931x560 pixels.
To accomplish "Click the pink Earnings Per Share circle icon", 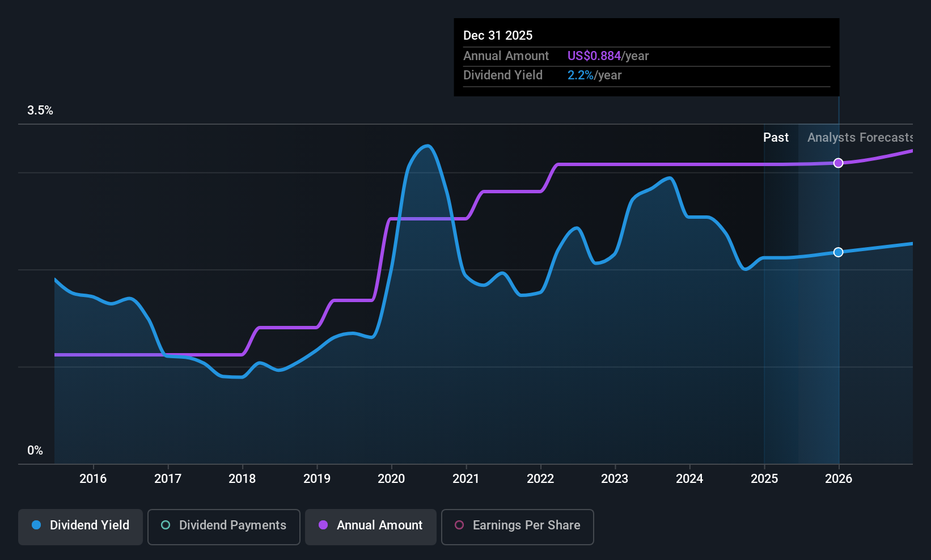I will click(459, 525).
